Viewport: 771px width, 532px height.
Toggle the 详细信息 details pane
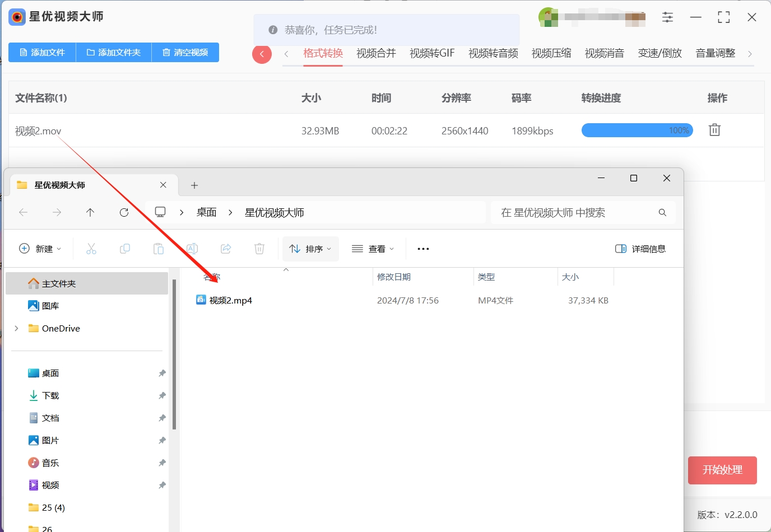640,249
